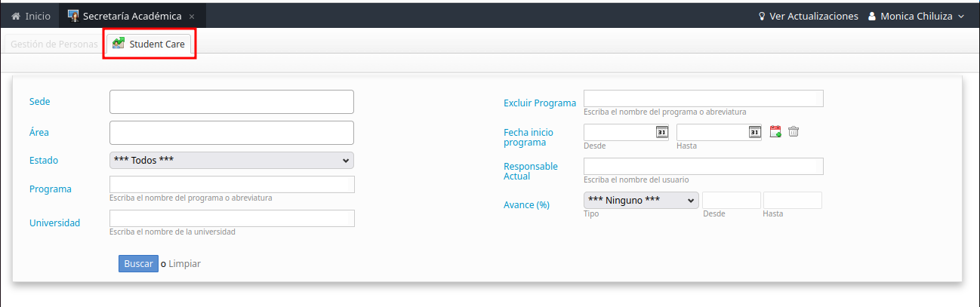The width and height of the screenshot is (980, 307).
Task: Open the Monica Chiluiza user menu
Action: coord(917,16)
